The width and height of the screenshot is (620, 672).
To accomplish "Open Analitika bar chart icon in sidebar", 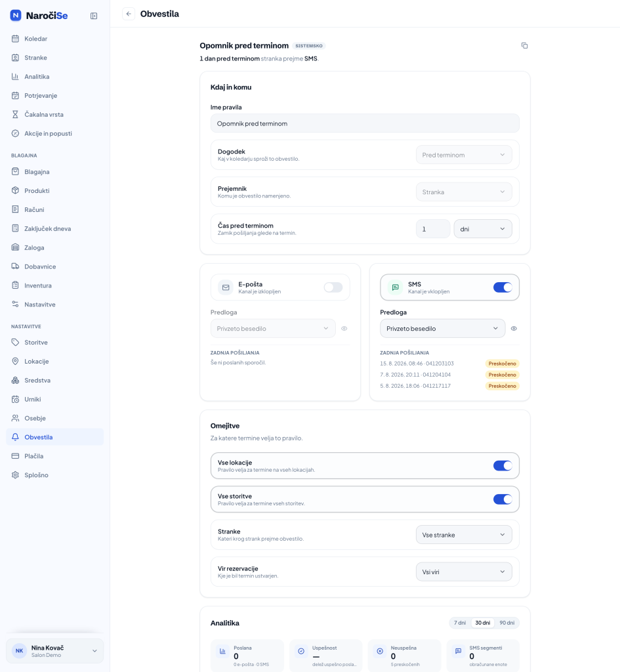I will [16, 76].
